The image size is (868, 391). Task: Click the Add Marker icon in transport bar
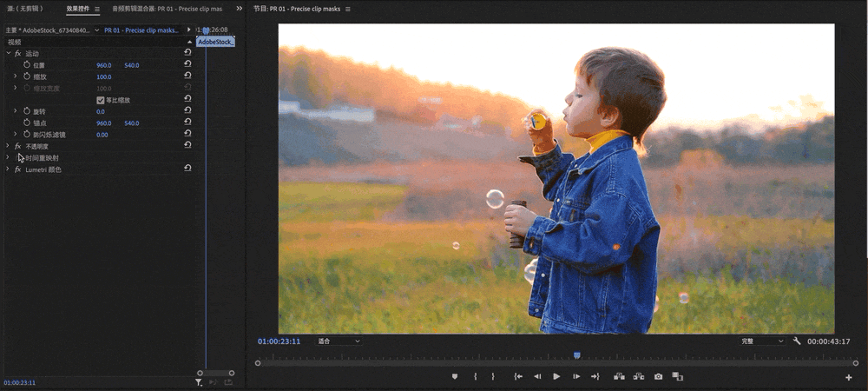click(x=455, y=376)
